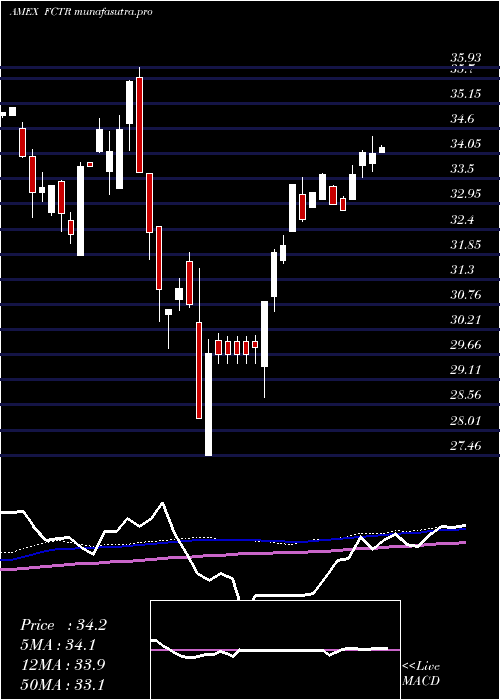
Task: Click the '12MA : 33.9' readout
Action: tap(63, 664)
